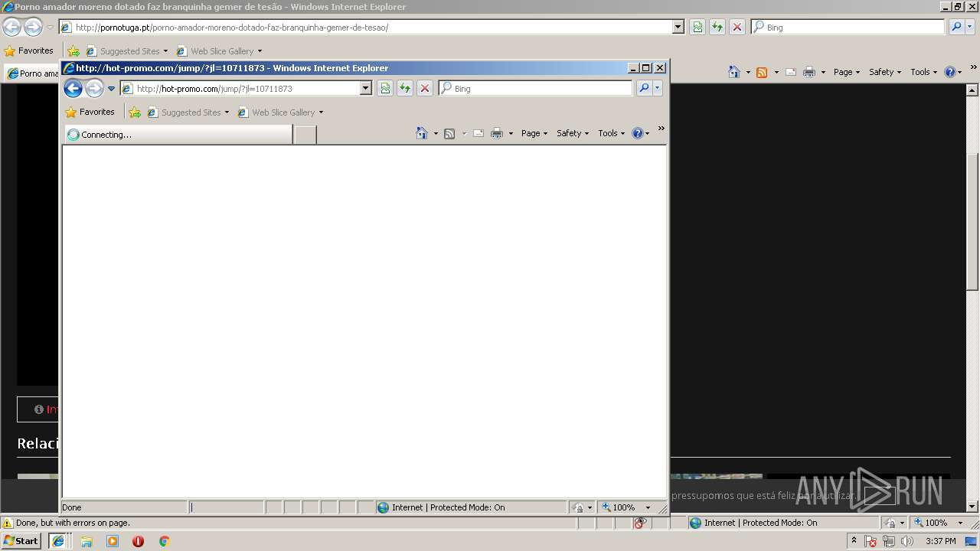Click the Feeds icon in main window command bar
The image size is (980, 551).
(x=762, y=72)
